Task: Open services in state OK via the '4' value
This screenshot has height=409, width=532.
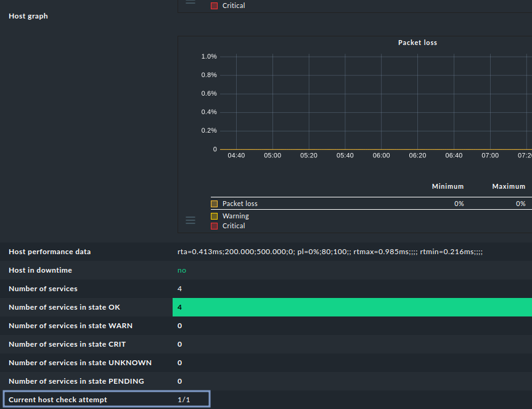Action: (x=179, y=307)
